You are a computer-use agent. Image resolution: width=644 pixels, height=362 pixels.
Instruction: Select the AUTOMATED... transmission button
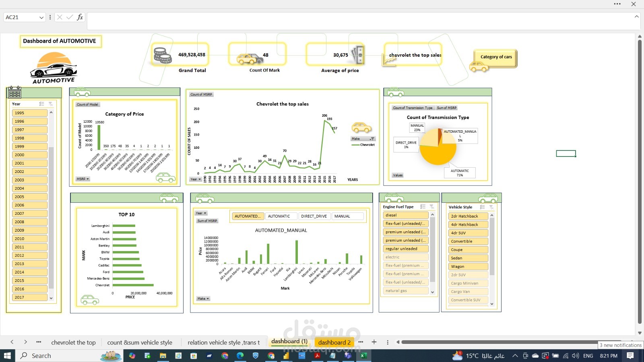(248, 216)
